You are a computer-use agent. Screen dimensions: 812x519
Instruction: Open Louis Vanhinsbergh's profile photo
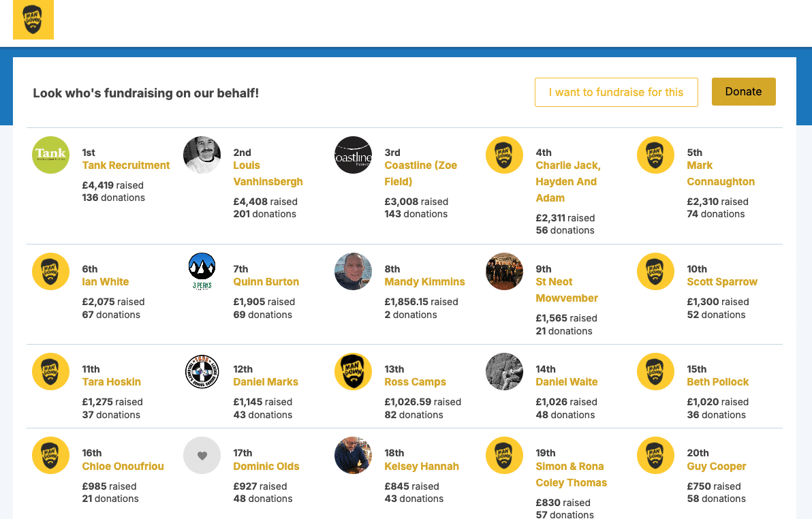point(202,155)
